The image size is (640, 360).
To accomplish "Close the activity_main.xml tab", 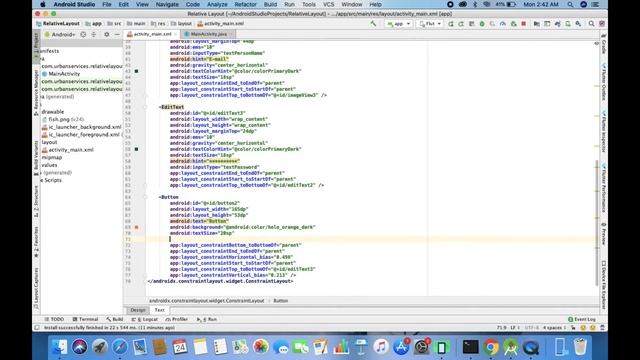I will [x=176, y=34].
